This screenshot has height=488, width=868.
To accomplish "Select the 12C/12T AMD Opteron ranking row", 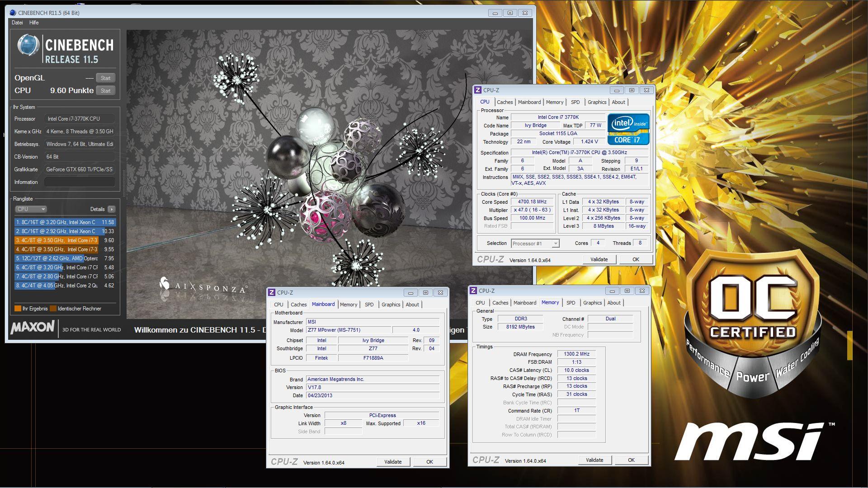I will (65, 258).
